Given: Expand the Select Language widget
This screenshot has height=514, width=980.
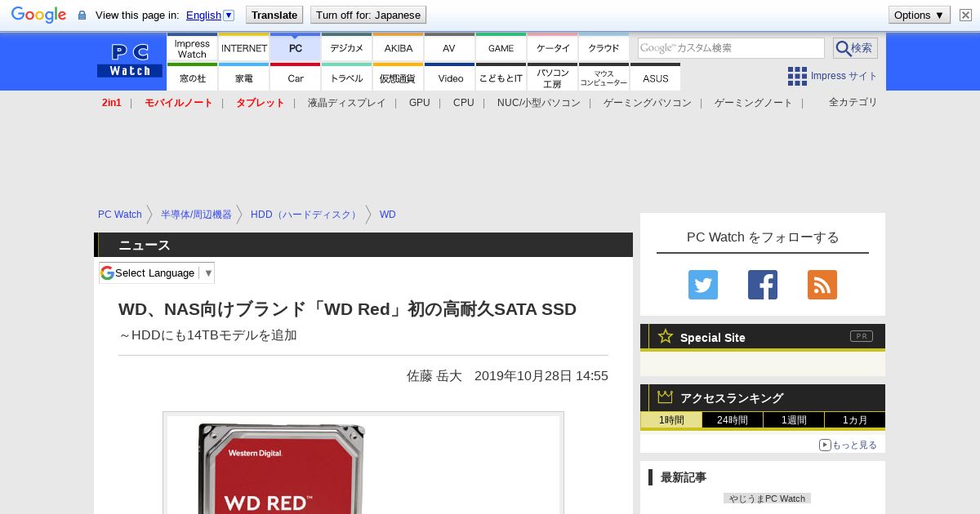Looking at the screenshot, I should coord(157,273).
